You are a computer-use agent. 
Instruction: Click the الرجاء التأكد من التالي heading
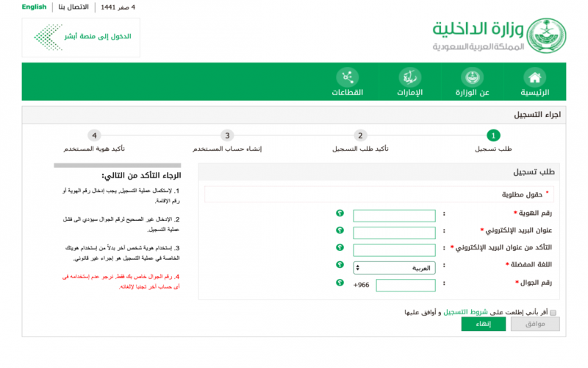[141, 175]
